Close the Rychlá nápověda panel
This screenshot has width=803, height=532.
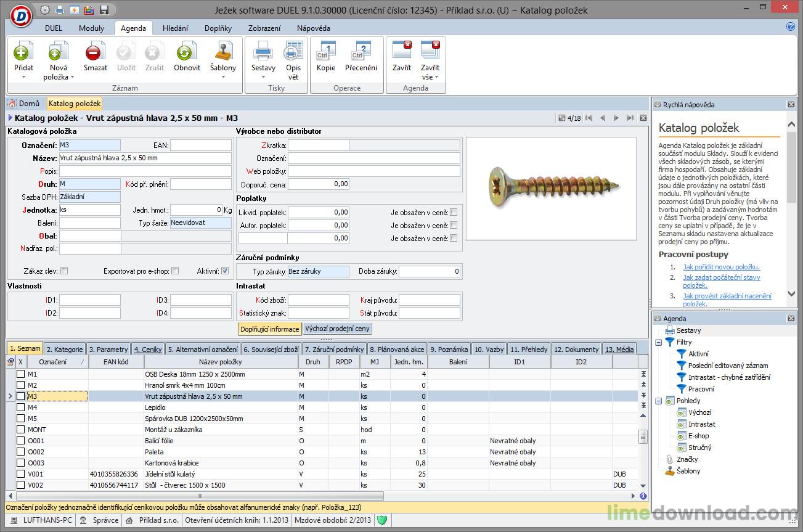[791, 105]
